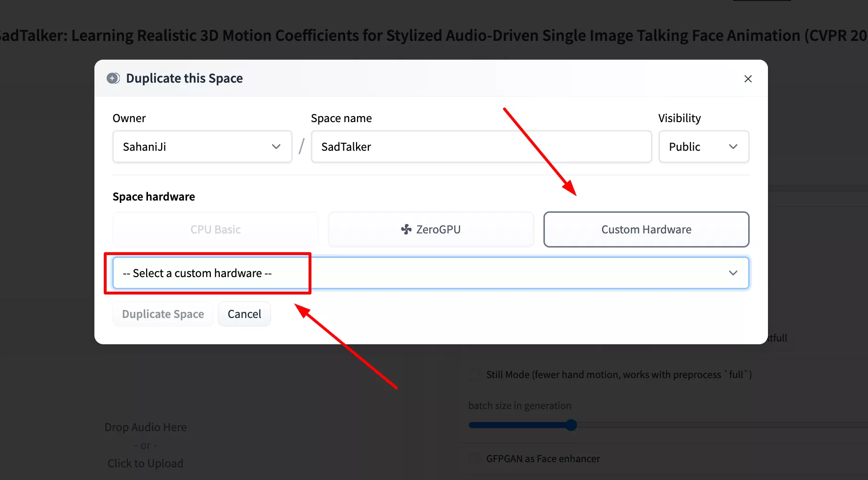868x480 pixels.
Task: Toggle the Still Mode checkbox behind dialog
Action: [474, 375]
